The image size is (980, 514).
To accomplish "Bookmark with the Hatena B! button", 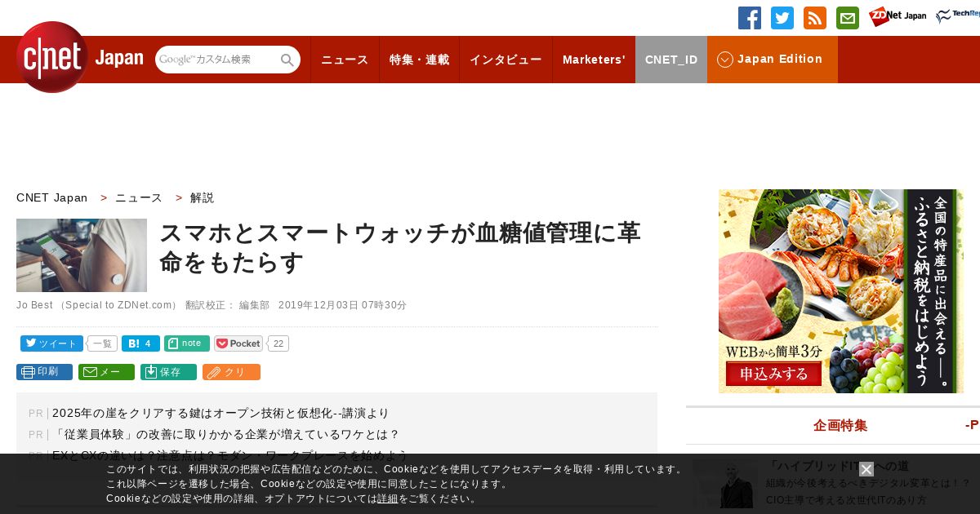I will point(140,343).
